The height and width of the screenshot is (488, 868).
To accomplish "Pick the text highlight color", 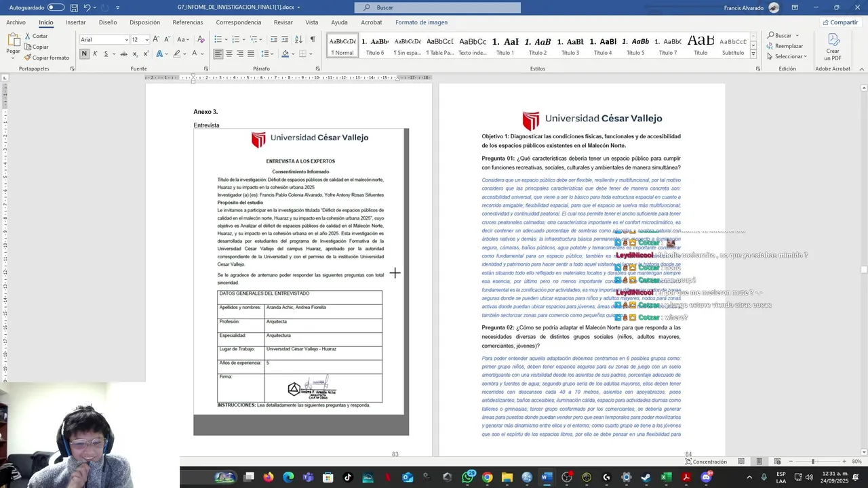I will (176, 54).
